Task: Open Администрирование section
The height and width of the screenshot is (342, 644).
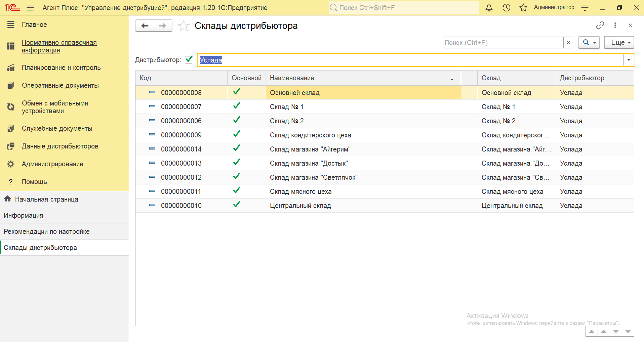Action: pyautogui.click(x=64, y=164)
